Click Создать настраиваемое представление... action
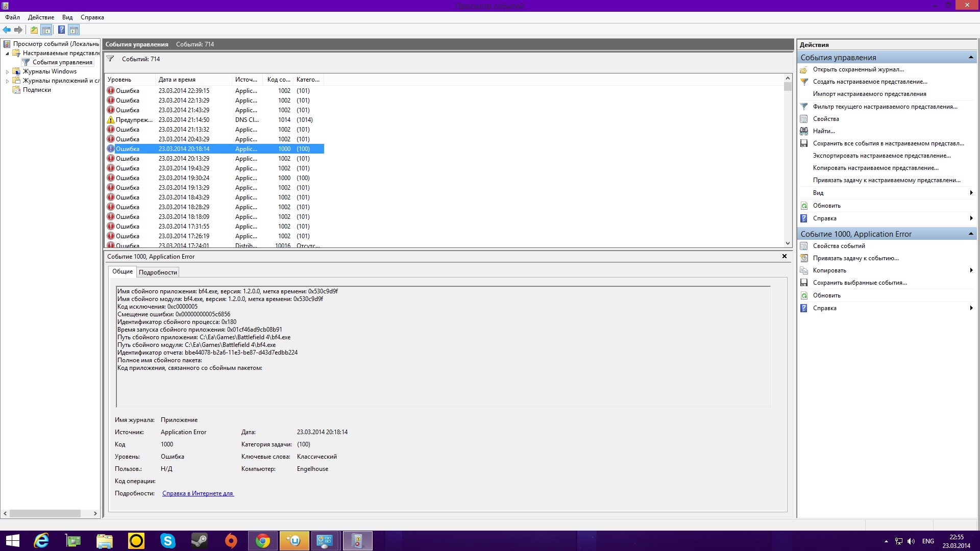 870,82
